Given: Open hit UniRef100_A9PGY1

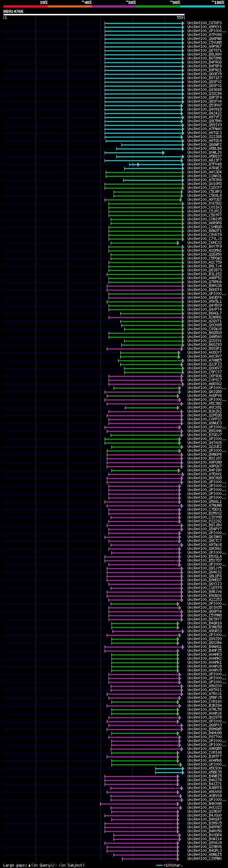Looking at the screenshot, I should click(x=204, y=27).
